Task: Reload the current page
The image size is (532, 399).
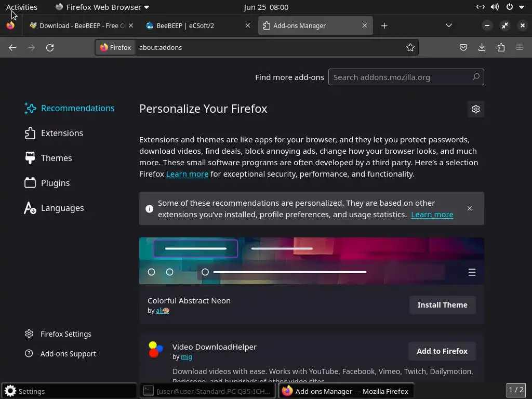Action: coord(50,47)
